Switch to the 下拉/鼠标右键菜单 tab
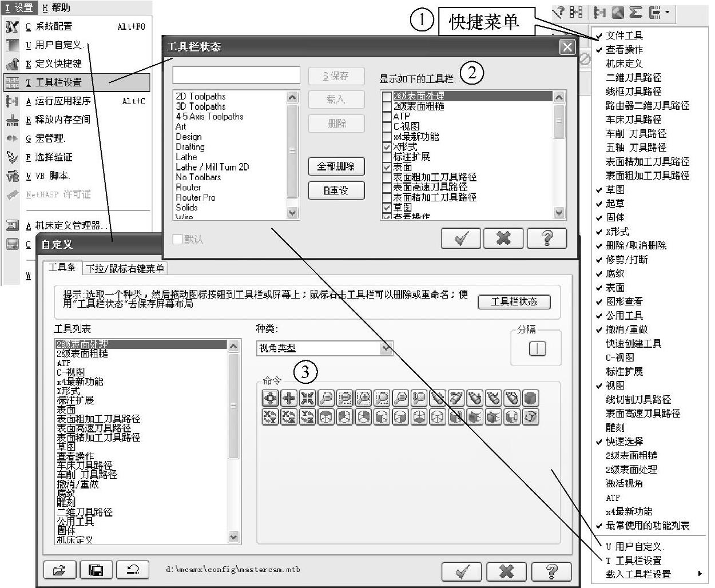Screen dimensions: 715x588 click(x=125, y=268)
